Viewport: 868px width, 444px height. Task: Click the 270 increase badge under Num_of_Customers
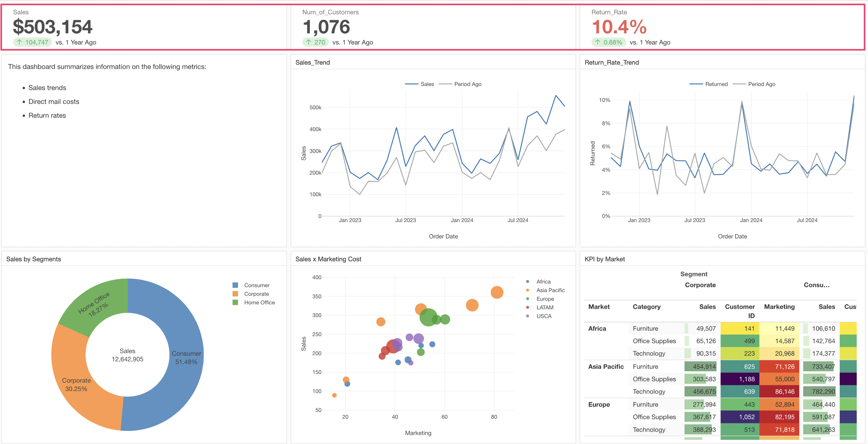[315, 42]
